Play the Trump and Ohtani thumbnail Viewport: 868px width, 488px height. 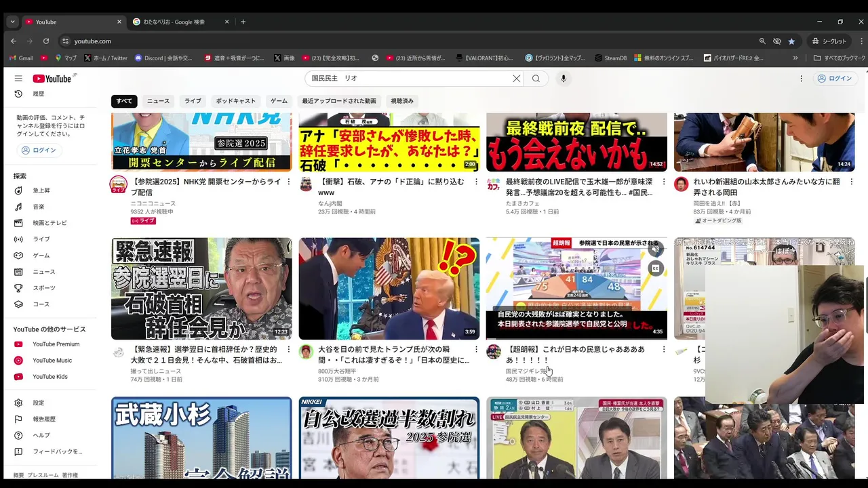(x=389, y=289)
